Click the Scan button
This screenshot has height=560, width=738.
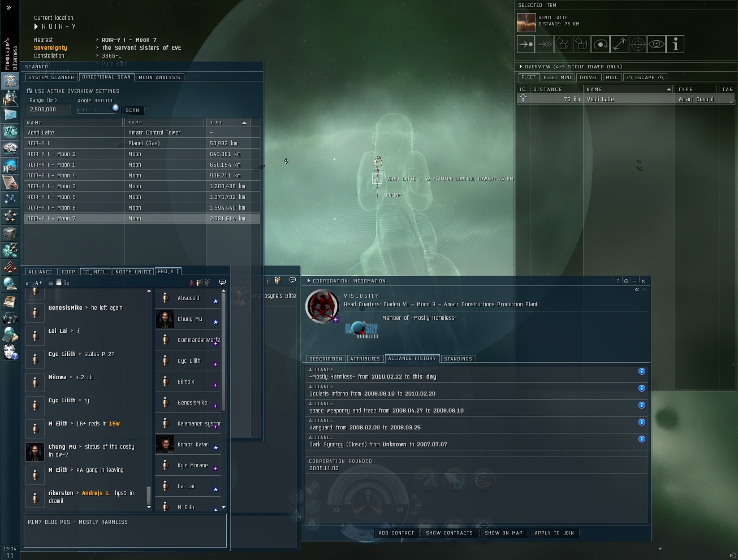point(133,110)
